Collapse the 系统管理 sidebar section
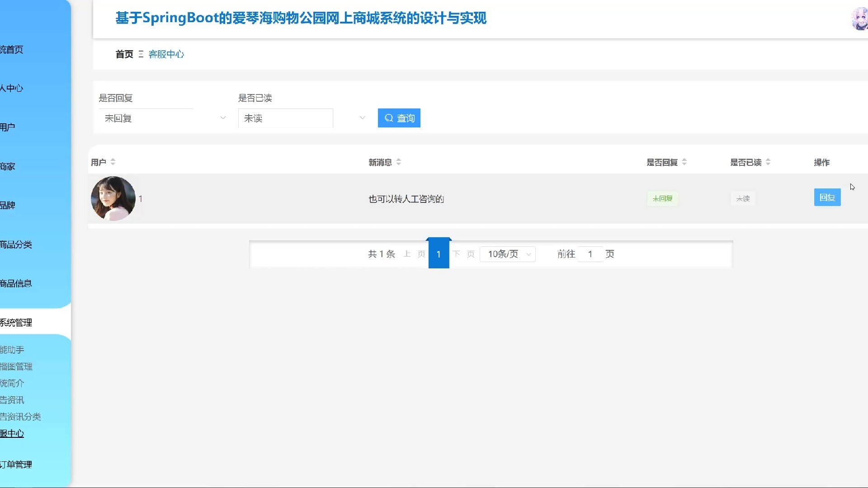 pos(16,323)
